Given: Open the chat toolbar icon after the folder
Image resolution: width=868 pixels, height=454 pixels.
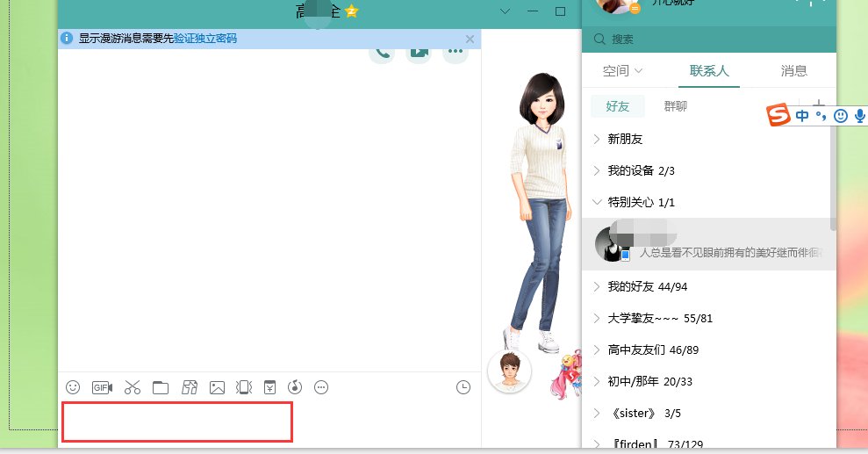Looking at the screenshot, I should (190, 387).
